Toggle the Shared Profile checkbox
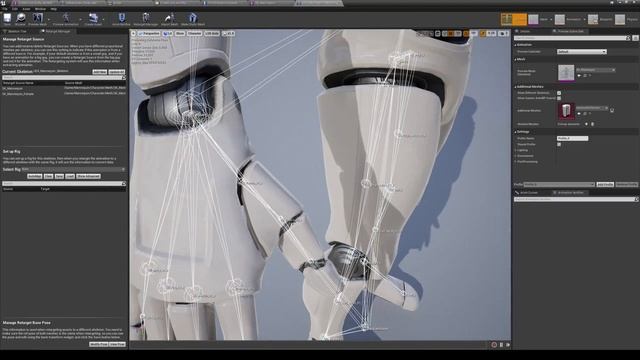Viewport: 640px width, 360px height. pyautogui.click(x=559, y=144)
